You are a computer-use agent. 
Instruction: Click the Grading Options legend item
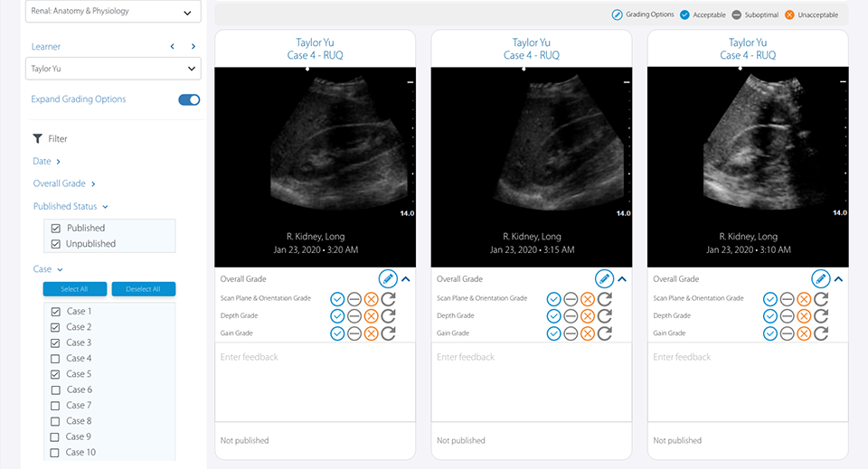(x=643, y=15)
